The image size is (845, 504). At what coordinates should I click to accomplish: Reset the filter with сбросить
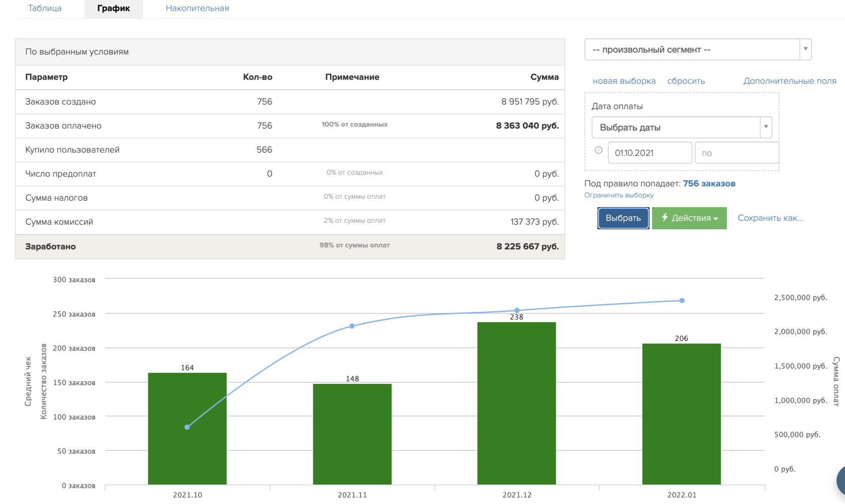tap(686, 81)
